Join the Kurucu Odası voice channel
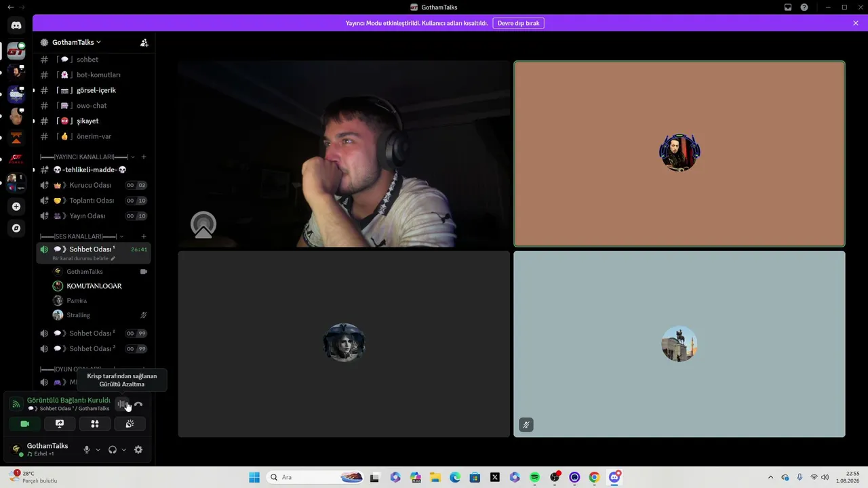868x488 pixels. (x=94, y=185)
